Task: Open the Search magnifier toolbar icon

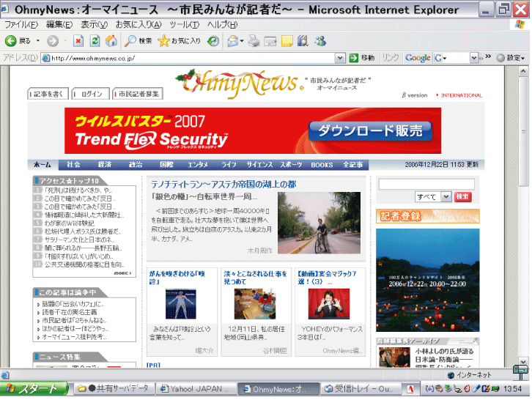Action: (x=130, y=41)
